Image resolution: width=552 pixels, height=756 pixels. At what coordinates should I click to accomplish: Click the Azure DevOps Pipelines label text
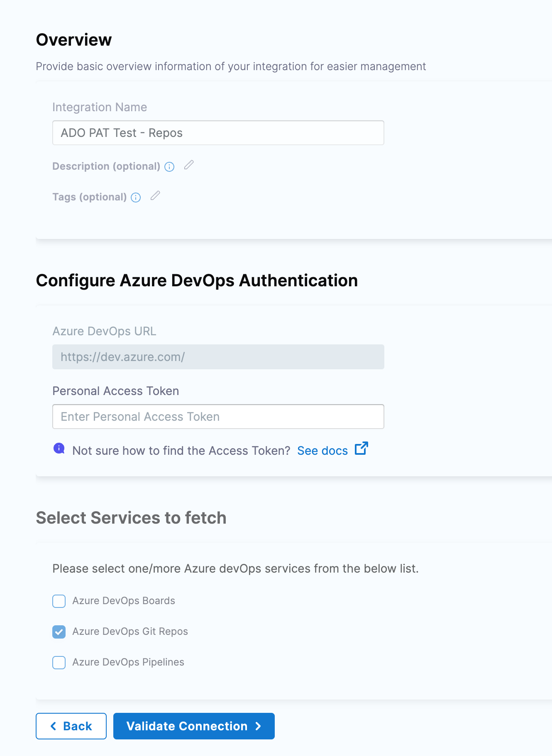128,662
